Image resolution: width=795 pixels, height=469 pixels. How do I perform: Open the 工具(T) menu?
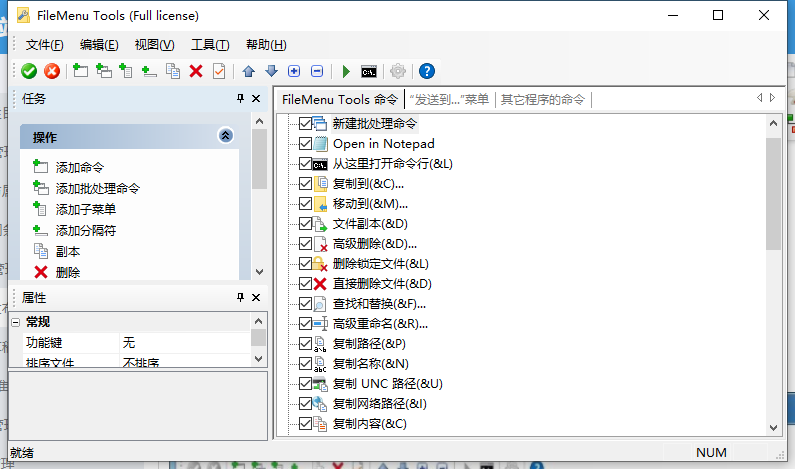[x=210, y=45]
